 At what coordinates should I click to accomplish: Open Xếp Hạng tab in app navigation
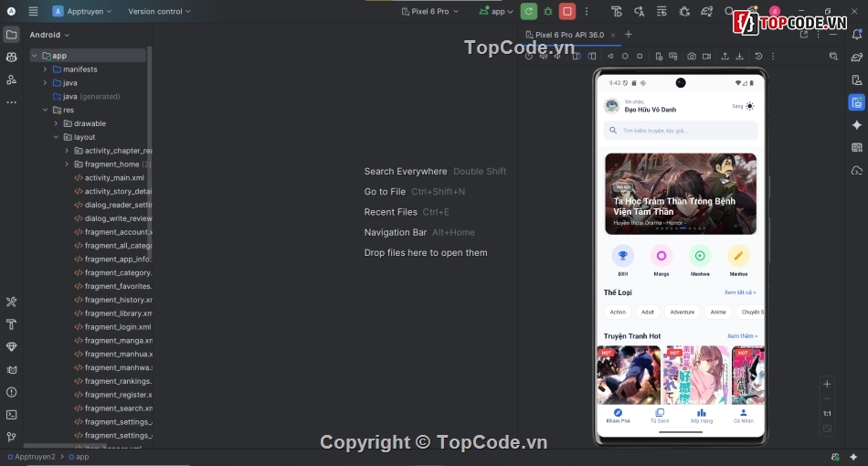(702, 416)
